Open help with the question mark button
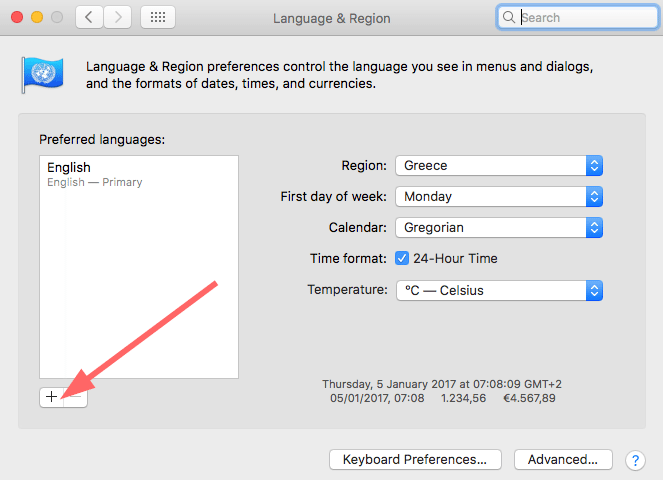Screen dimensions: 663x480 coord(635,460)
